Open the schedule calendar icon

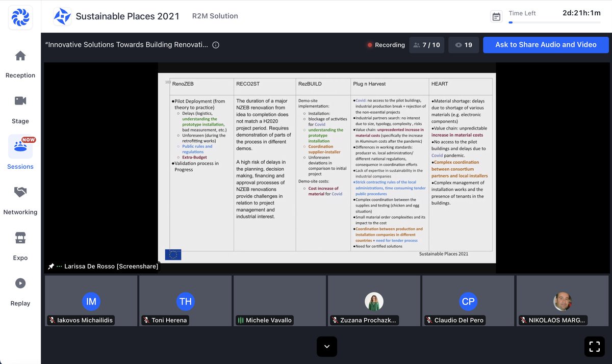[496, 17]
